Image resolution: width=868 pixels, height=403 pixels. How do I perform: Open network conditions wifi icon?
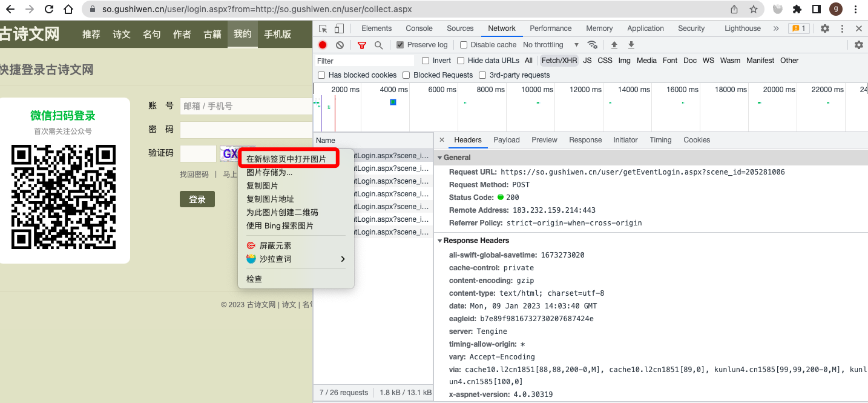pyautogui.click(x=593, y=45)
